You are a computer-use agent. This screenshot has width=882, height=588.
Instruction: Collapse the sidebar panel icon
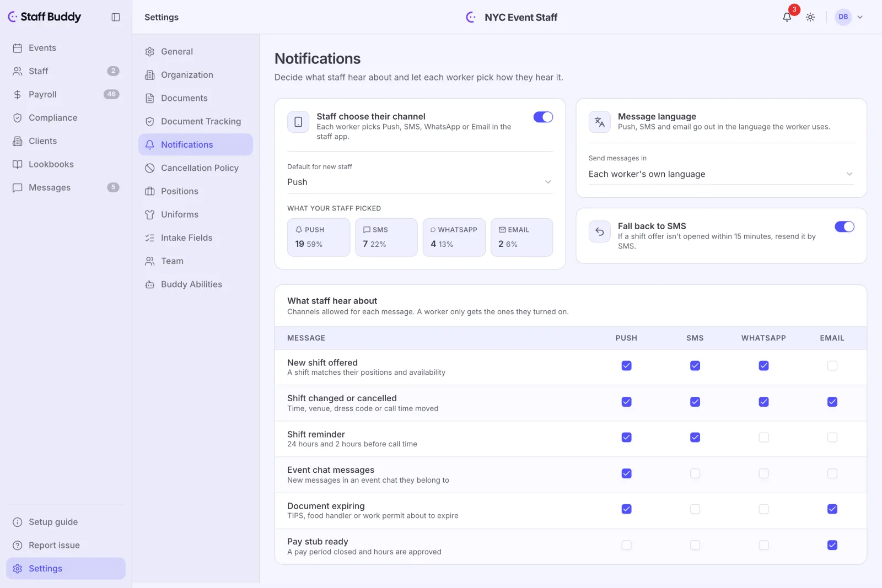116,17
